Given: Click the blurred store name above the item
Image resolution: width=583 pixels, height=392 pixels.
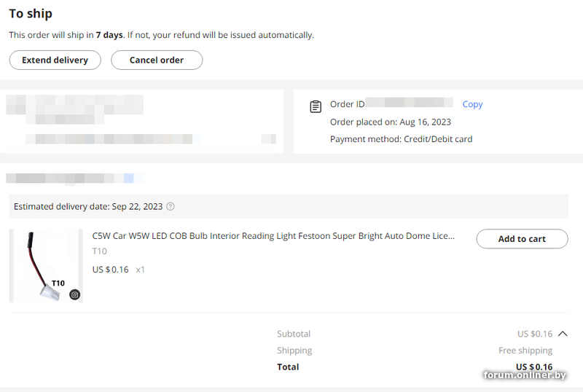Looking at the screenshot, I should coord(64,178).
